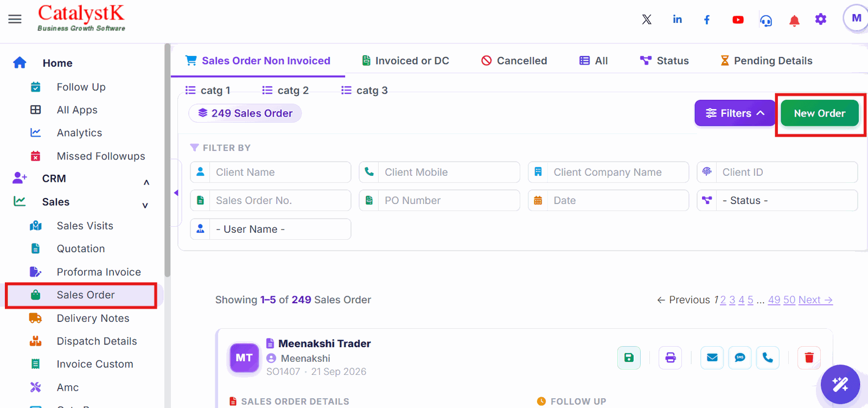Go to page 2 of sales orders
Image resolution: width=868 pixels, height=408 pixels.
(723, 300)
